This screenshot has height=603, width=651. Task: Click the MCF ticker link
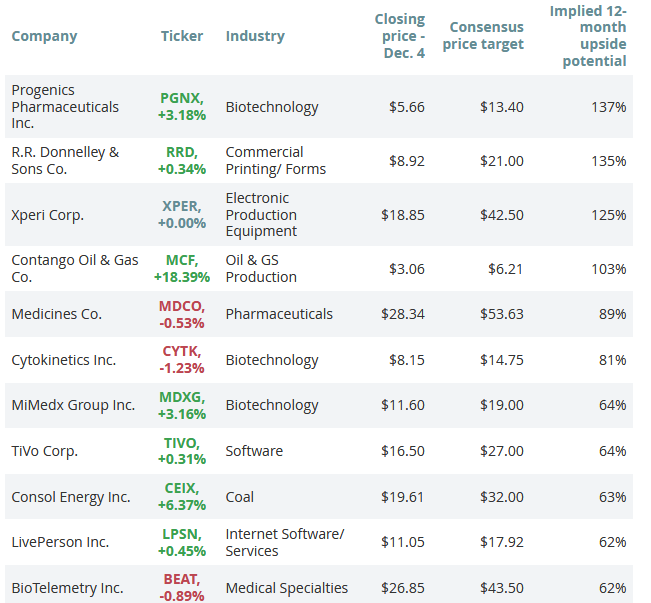181,260
